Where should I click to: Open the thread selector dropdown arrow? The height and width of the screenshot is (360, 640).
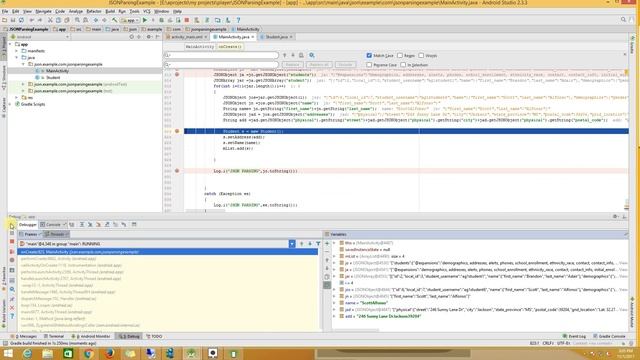[x=292, y=244]
